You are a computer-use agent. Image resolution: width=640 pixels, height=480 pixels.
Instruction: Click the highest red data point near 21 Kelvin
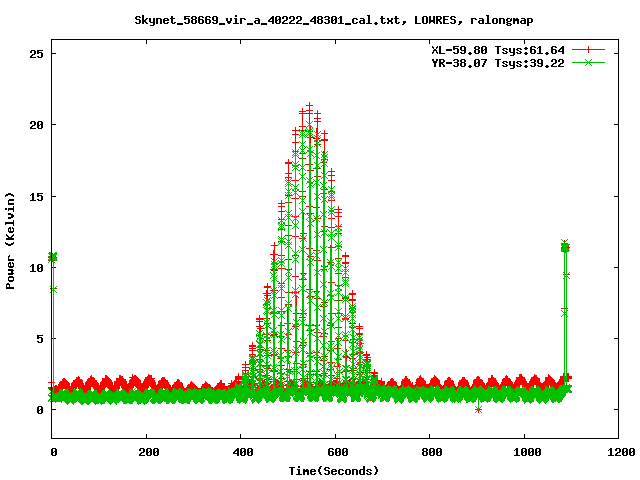click(x=310, y=107)
